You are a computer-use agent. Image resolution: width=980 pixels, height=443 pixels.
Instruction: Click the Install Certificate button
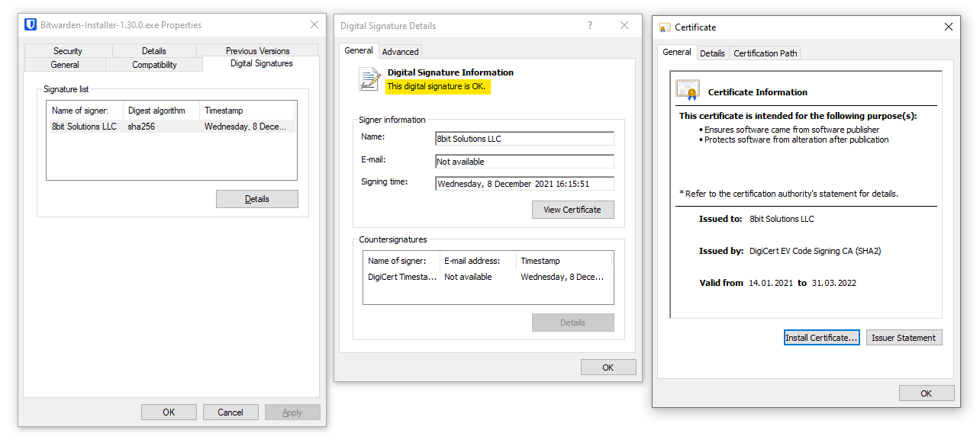click(822, 338)
